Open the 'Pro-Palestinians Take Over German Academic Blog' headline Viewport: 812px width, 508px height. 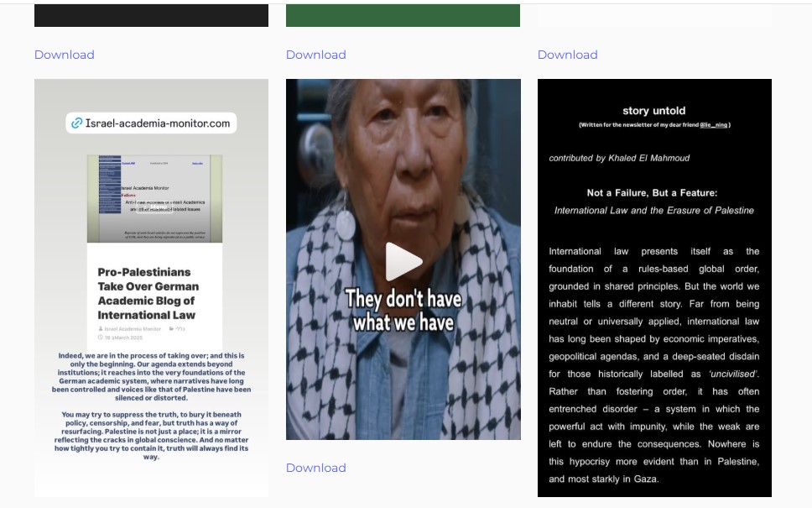pyautogui.click(x=147, y=294)
